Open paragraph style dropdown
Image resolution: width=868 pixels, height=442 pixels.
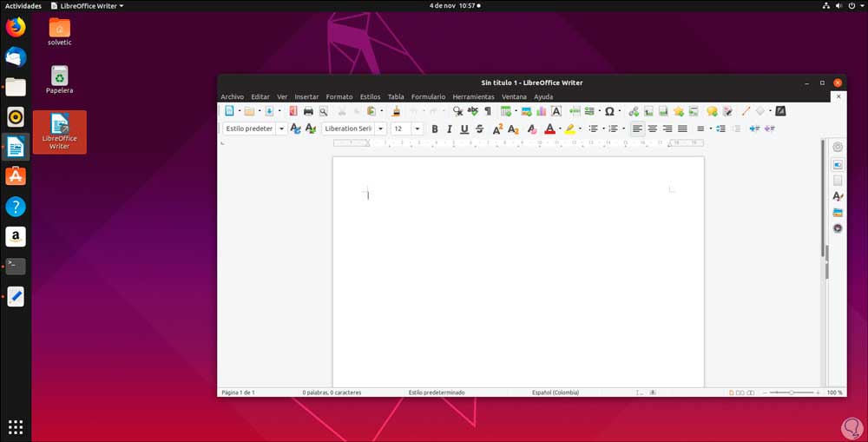(281, 129)
